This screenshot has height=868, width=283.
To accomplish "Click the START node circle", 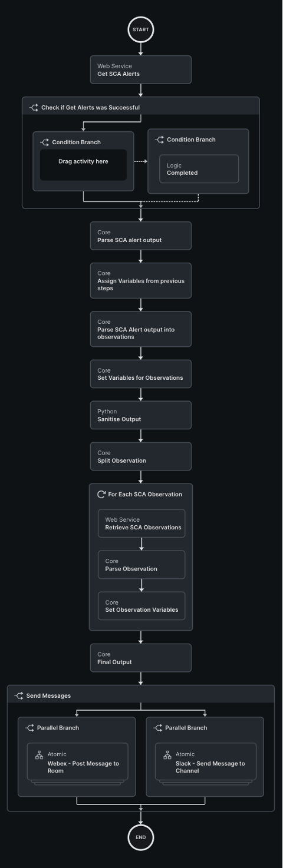I will click(x=141, y=29).
